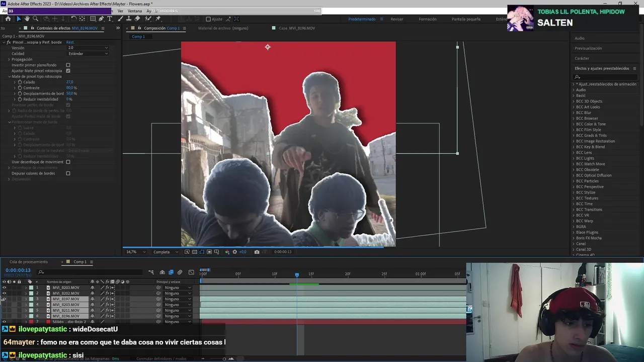Expand layer 6 MVI_8196.MOV properties
Viewport: 644px width, 362px height.
pyautogui.click(x=26, y=316)
